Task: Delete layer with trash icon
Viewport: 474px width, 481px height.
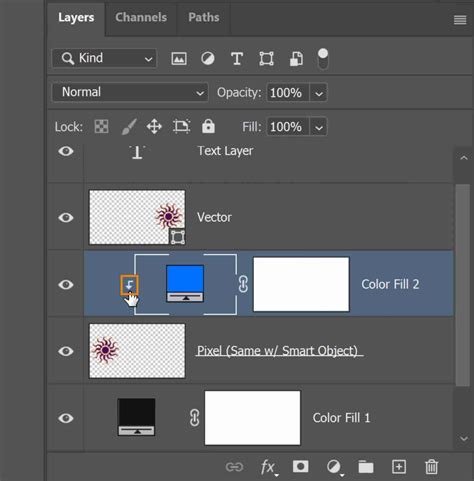Action: pos(431,466)
